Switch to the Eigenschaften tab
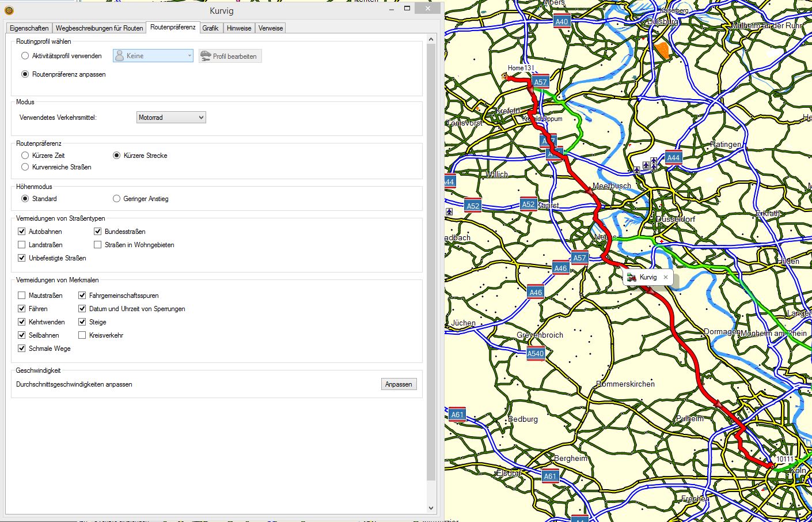812x522 pixels. (x=29, y=28)
